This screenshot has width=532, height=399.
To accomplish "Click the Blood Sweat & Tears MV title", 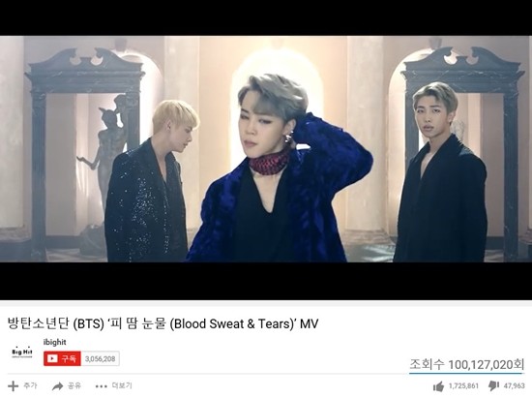I will [163, 323].
